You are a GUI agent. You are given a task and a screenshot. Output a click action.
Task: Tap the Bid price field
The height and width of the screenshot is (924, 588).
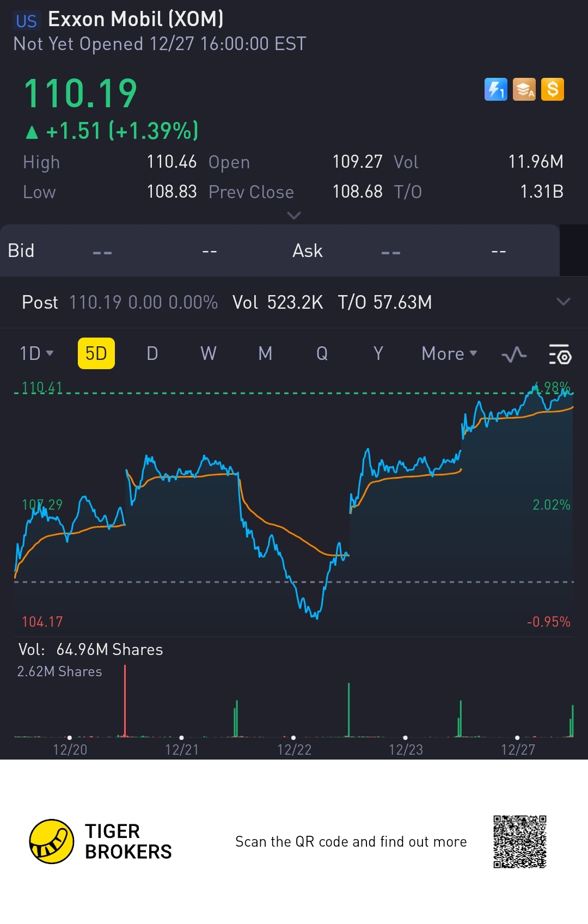tap(102, 252)
